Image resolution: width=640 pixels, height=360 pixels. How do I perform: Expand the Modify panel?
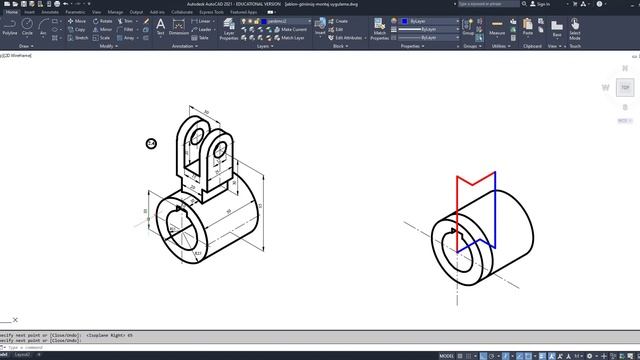(x=109, y=46)
